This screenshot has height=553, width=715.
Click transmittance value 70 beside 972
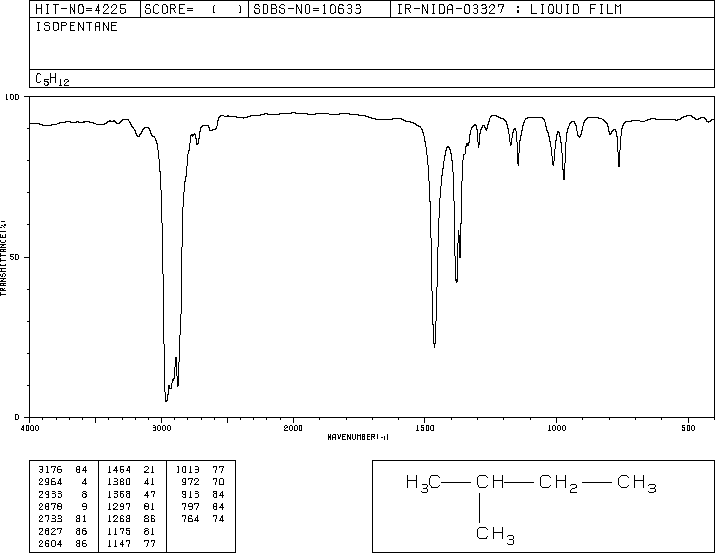218,481
